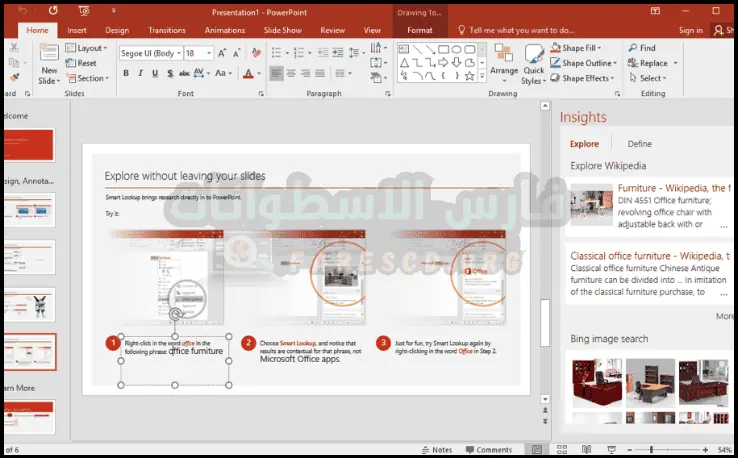Center align the text
Screen dimensions: 738x458
(291, 73)
